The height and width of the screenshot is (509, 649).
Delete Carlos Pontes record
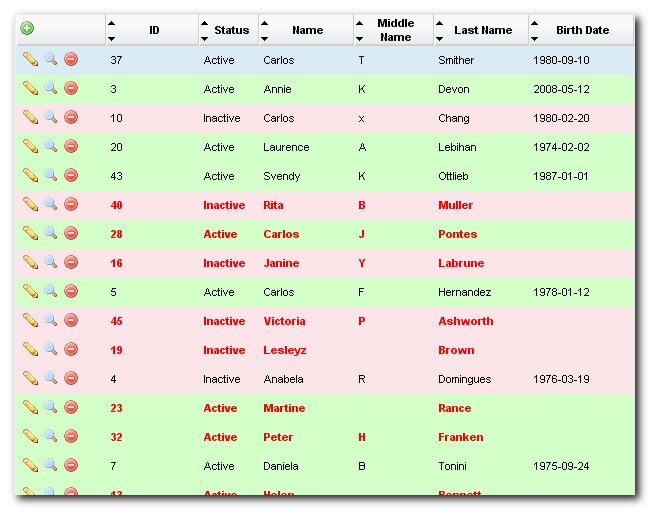(71, 233)
